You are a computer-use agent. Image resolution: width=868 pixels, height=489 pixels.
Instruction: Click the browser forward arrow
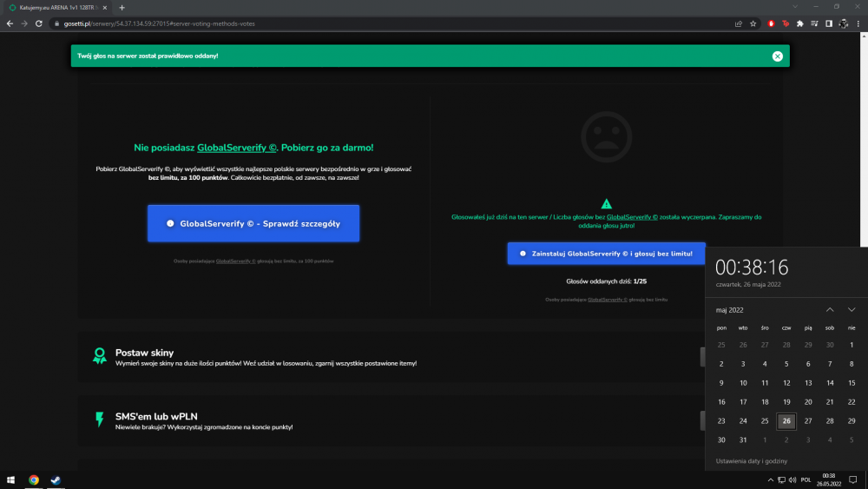pos(24,23)
